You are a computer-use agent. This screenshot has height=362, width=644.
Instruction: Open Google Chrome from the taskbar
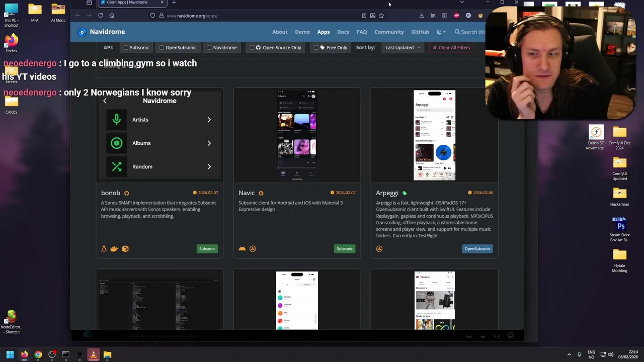click(38, 354)
